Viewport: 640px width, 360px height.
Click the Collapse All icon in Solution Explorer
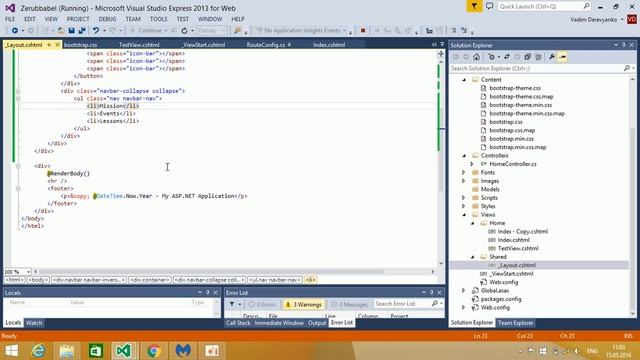527,57
